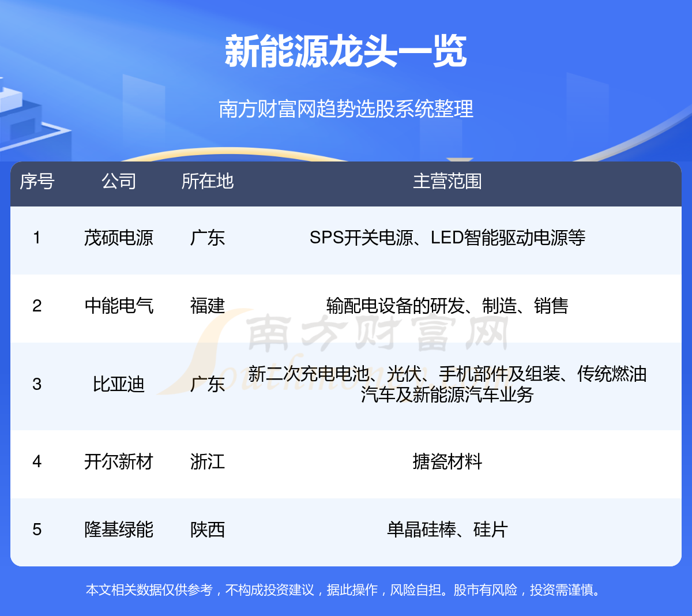Image resolution: width=692 pixels, height=616 pixels.
Task: Click location cell 浙江
Action: pyautogui.click(x=208, y=461)
